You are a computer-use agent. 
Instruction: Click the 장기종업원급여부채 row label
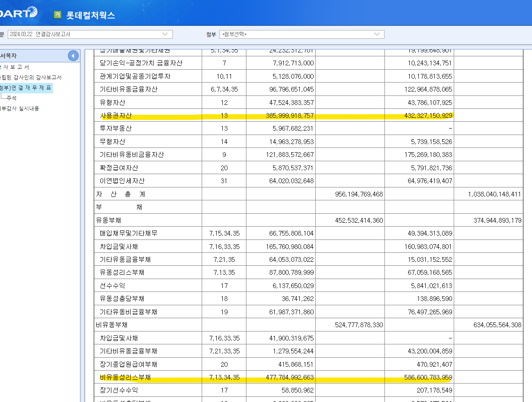pos(128,364)
